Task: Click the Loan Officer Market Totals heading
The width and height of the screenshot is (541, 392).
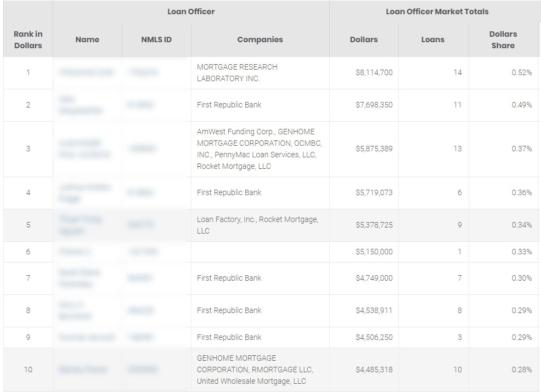Action: (437, 12)
